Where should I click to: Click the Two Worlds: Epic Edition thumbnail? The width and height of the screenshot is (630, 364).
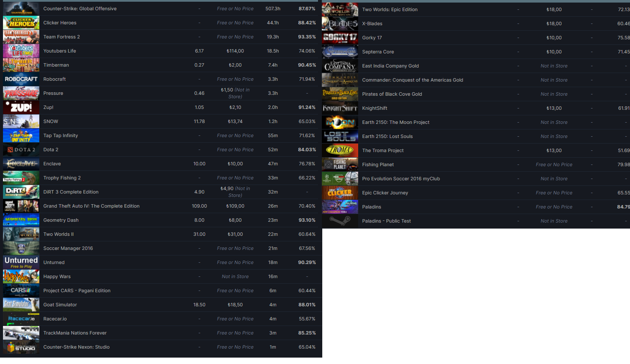[340, 9]
